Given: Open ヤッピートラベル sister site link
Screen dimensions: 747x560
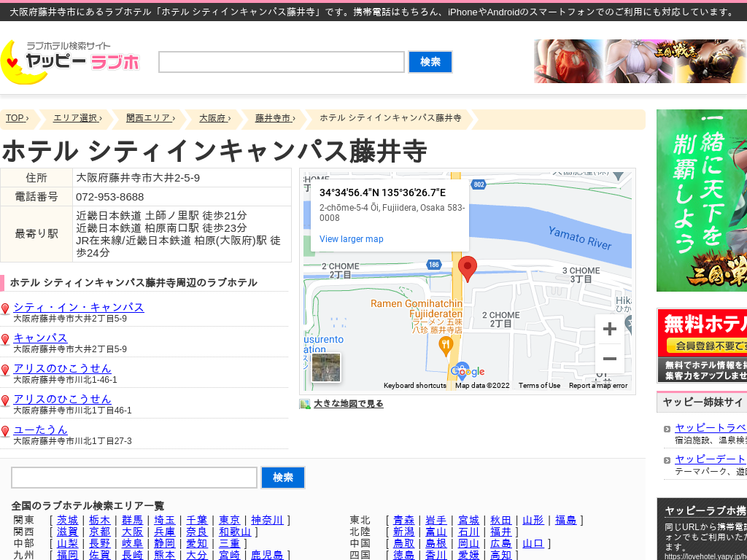Looking at the screenshot, I should pyautogui.click(x=711, y=427).
